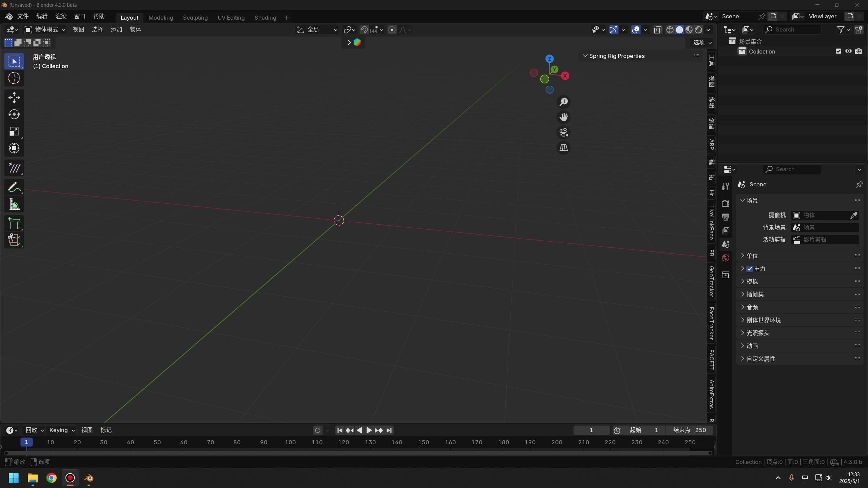Image resolution: width=868 pixels, height=488 pixels.
Task: Click the outliner Search field
Action: [792, 30]
